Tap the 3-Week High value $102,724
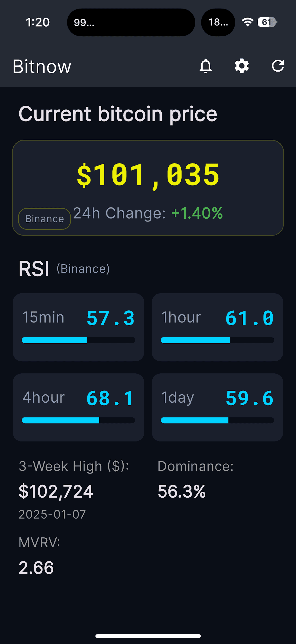The width and height of the screenshot is (296, 644). 56,491
